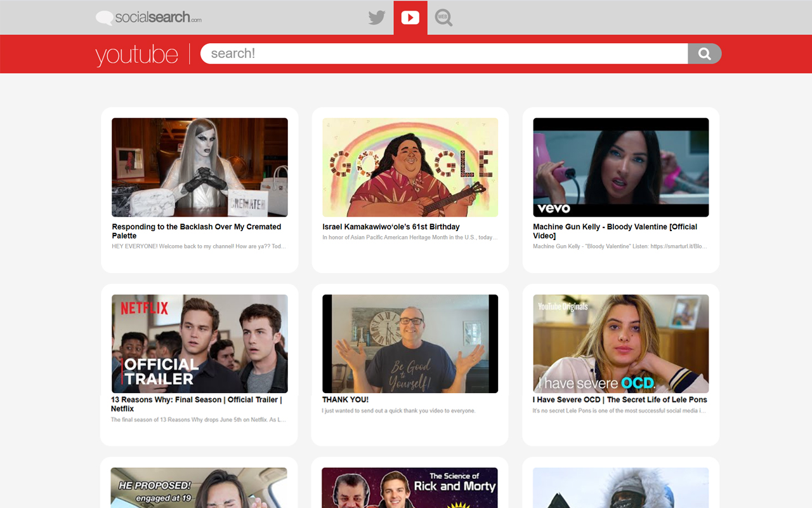Open the Science of Rick and Morty thumbnail
This screenshot has height=508, width=812.
410,488
